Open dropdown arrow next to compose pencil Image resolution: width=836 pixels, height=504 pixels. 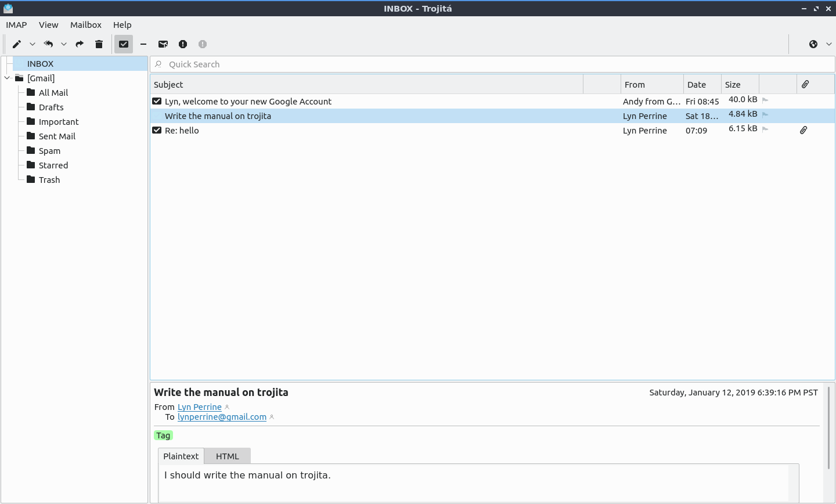(x=33, y=44)
